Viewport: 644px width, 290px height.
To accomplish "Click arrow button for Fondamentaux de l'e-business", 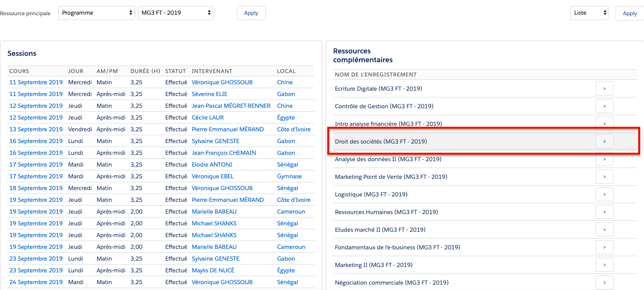I will [x=604, y=247].
